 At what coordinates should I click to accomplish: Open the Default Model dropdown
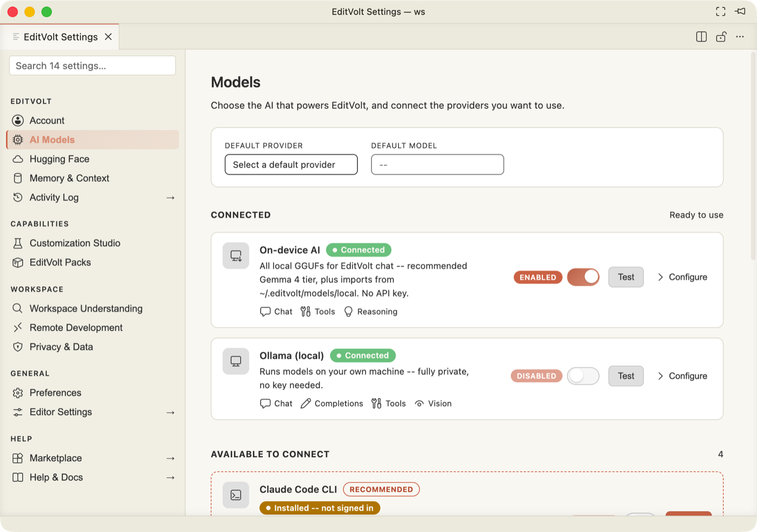(x=437, y=164)
